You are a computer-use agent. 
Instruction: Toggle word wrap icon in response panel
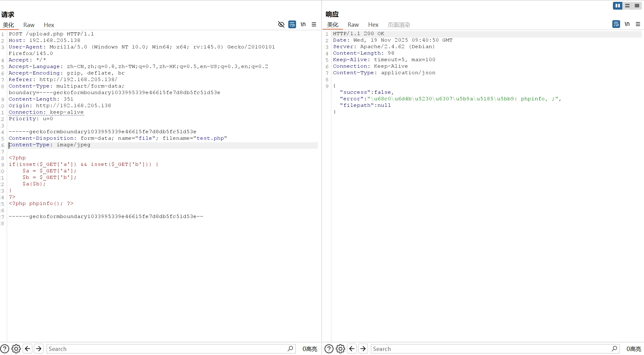pyautogui.click(x=616, y=24)
